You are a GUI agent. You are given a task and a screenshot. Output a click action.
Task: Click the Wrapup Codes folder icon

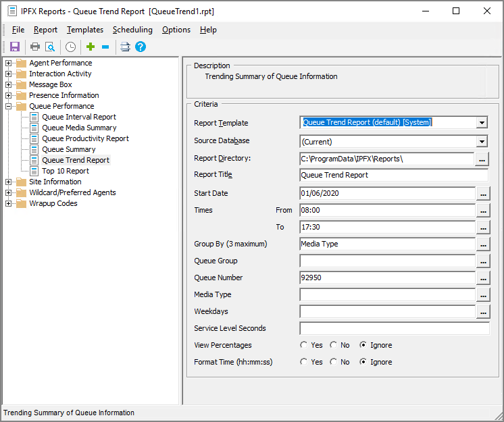tap(21, 204)
